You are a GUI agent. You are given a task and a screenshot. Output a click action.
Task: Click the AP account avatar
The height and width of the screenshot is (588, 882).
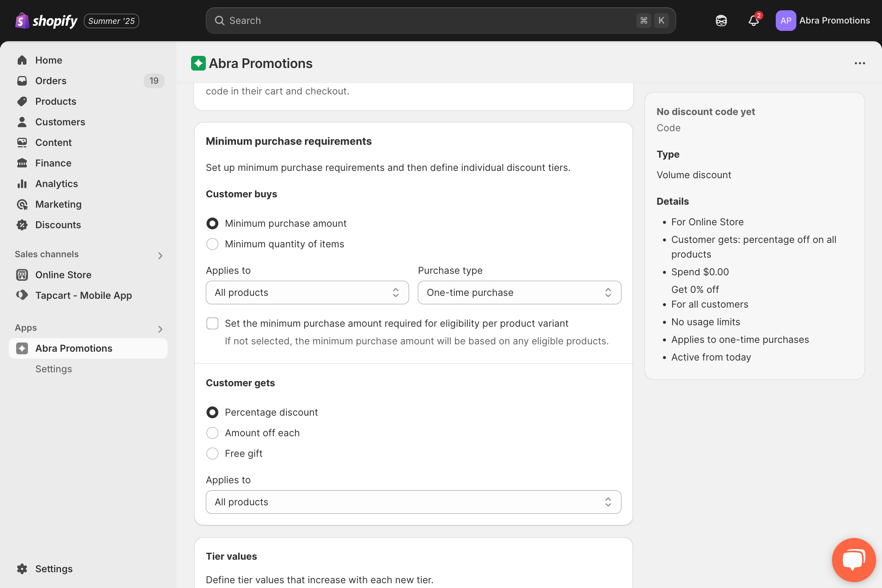click(x=785, y=21)
